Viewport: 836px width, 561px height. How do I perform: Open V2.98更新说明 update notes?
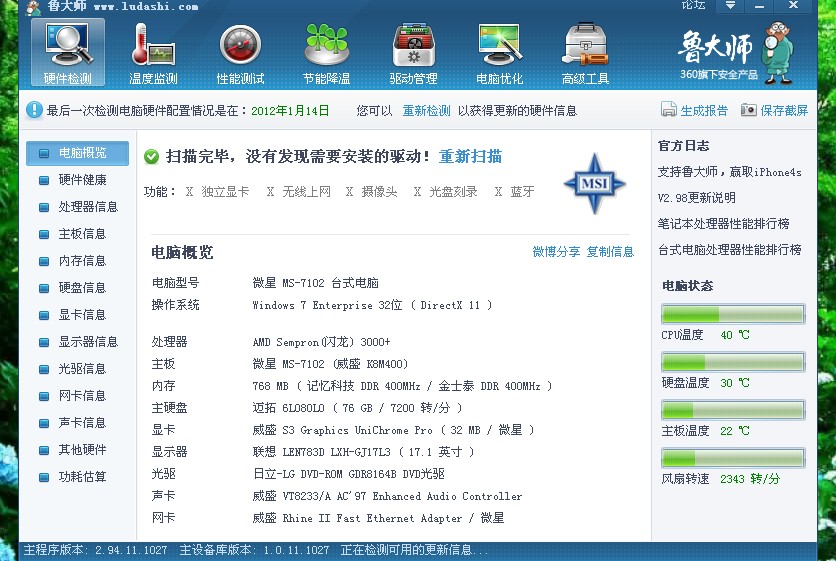pos(696,198)
